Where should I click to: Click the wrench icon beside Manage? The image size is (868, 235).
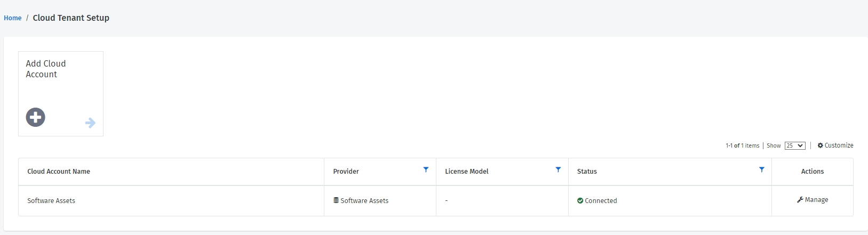click(x=800, y=200)
